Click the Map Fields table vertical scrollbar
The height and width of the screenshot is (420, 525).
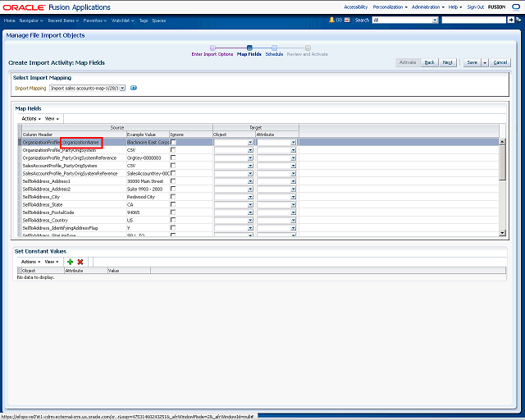click(502, 185)
